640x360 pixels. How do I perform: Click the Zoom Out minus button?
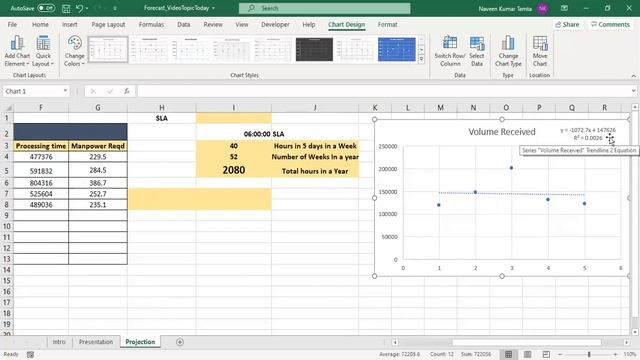coord(560,354)
